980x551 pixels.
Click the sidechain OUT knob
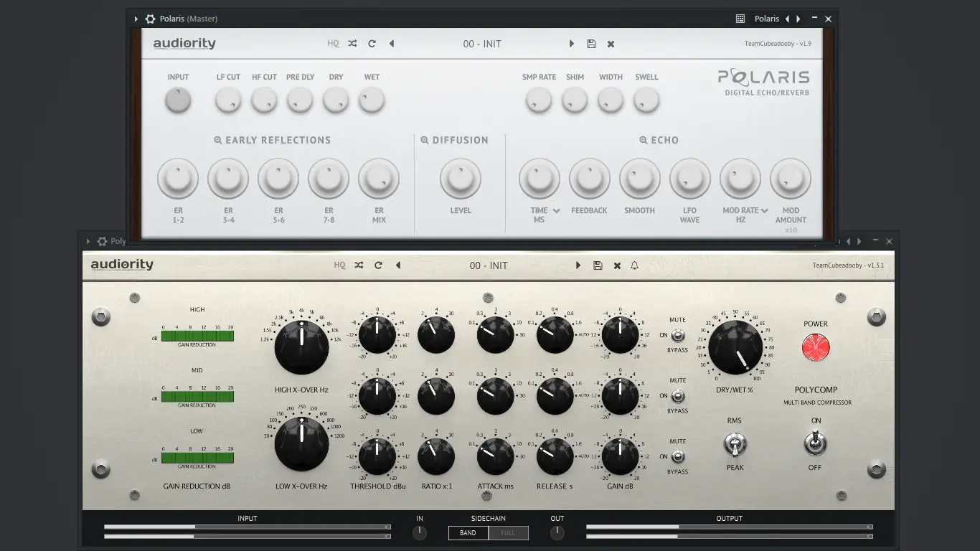click(x=557, y=533)
